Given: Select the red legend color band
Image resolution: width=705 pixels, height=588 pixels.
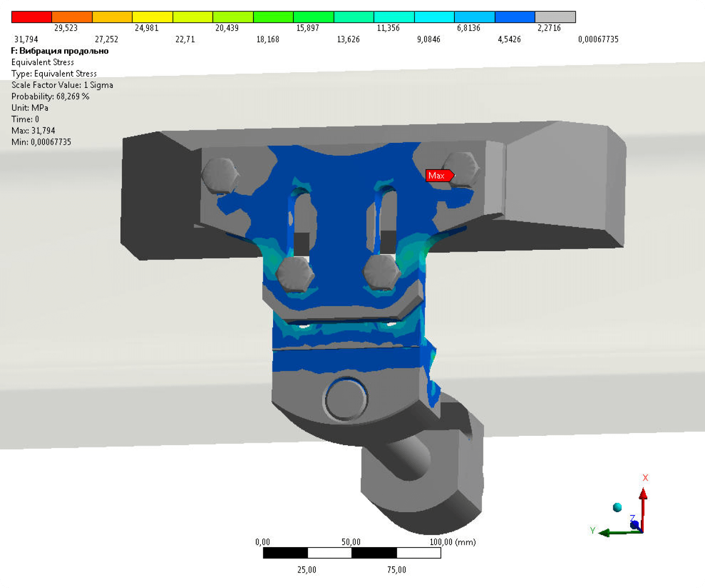Looking at the screenshot, I should point(32,17).
